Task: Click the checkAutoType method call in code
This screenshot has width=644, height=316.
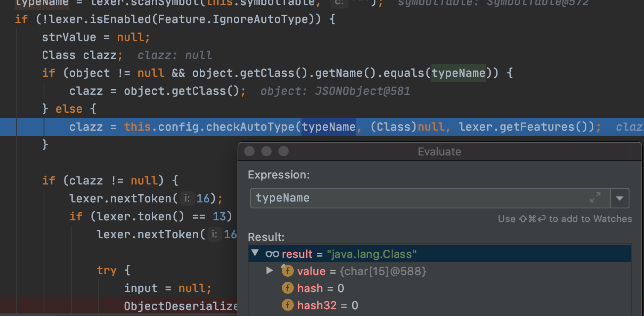Action: coord(254,127)
